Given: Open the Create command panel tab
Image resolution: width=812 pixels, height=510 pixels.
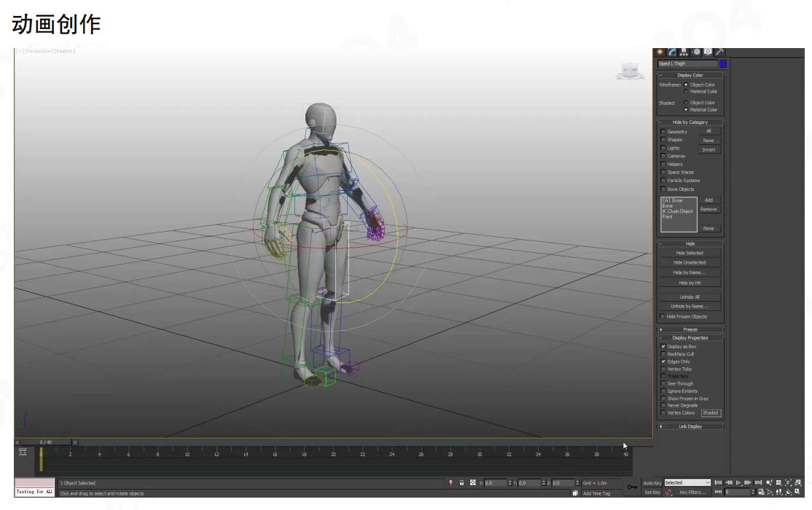Looking at the screenshot, I should [660, 52].
